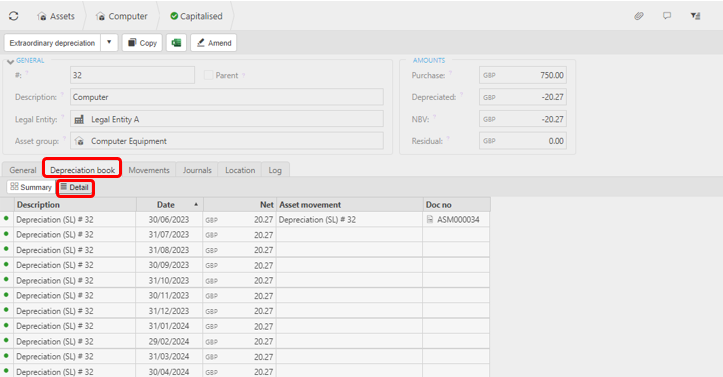This screenshot has width=723, height=377.
Task: Switch to the Location tab
Action: (240, 170)
